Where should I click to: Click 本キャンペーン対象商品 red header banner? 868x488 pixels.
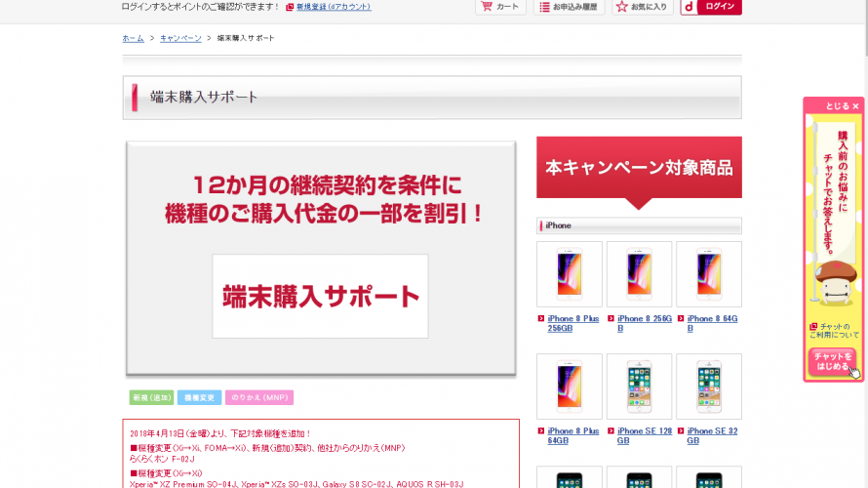click(639, 168)
